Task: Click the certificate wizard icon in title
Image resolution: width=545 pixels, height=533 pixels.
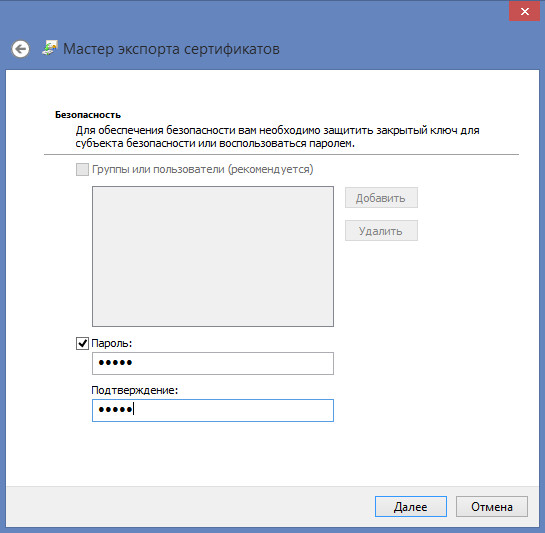Action: (x=50, y=48)
